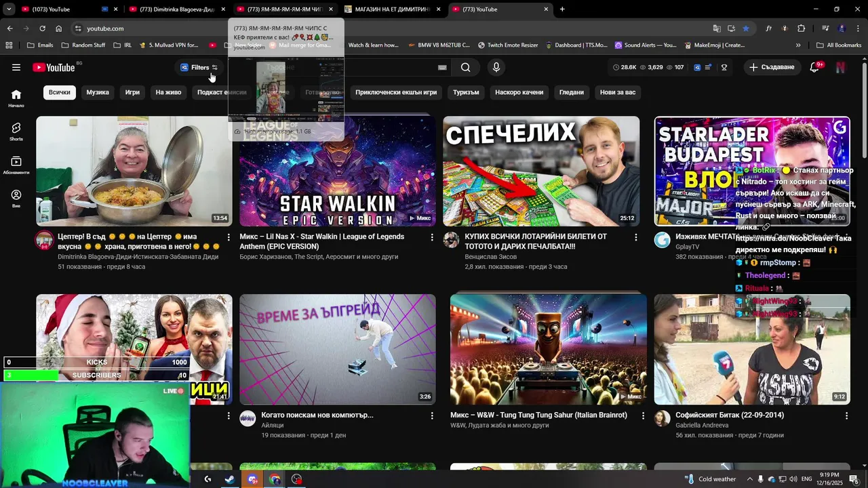Open options for the lottery tickets video

pos(635,237)
